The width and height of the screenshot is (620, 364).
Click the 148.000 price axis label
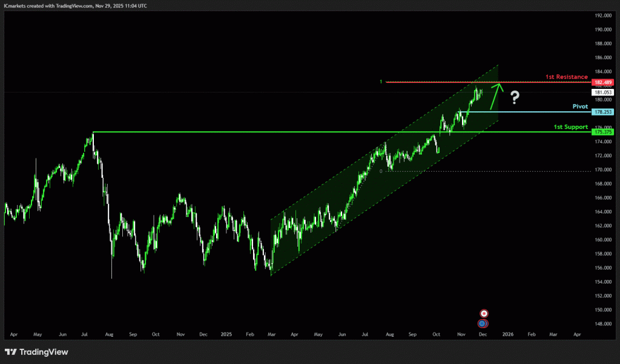point(604,323)
